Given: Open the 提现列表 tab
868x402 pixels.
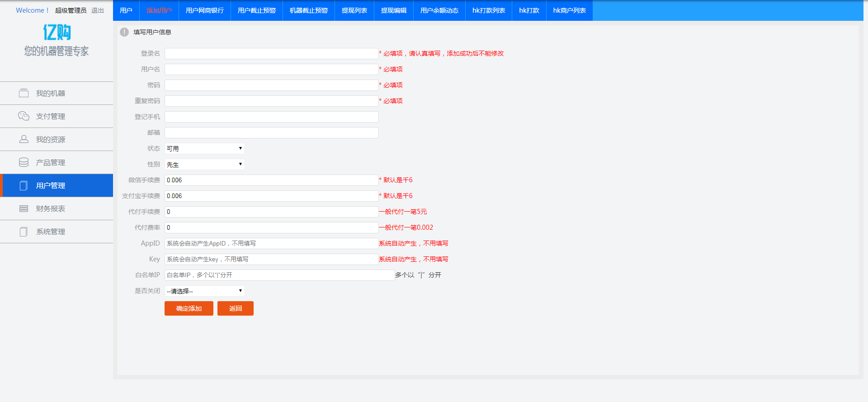Looking at the screenshot, I should (x=354, y=10).
